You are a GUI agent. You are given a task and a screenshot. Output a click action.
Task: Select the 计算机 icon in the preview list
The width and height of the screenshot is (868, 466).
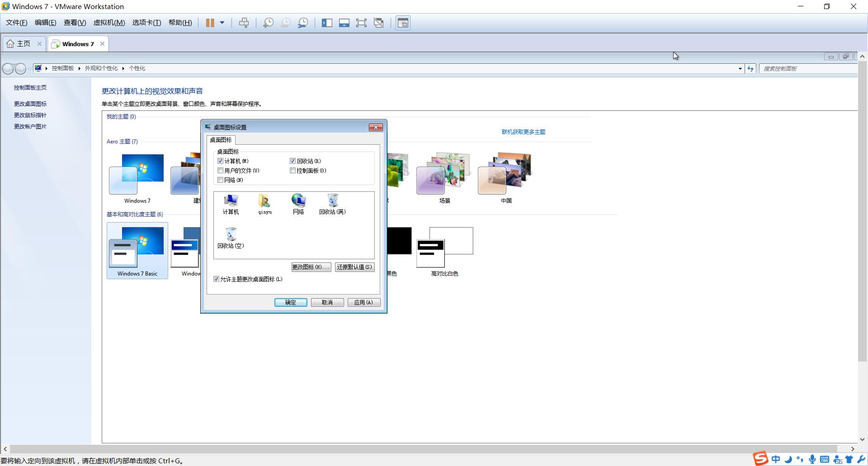(231, 204)
